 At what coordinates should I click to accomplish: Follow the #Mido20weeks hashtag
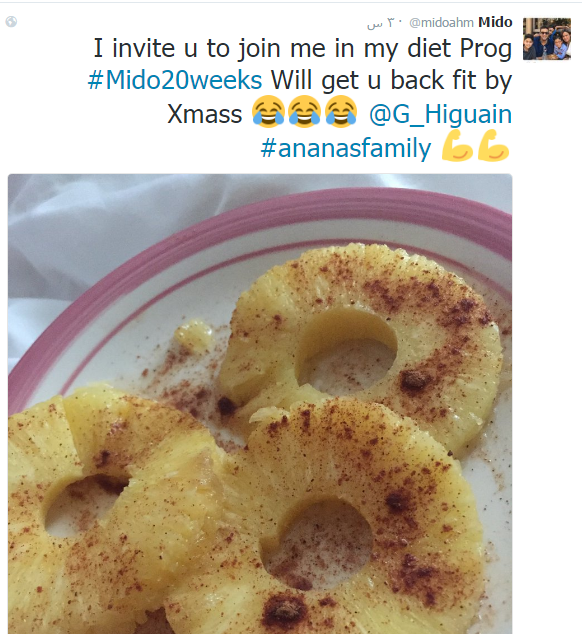point(175,80)
